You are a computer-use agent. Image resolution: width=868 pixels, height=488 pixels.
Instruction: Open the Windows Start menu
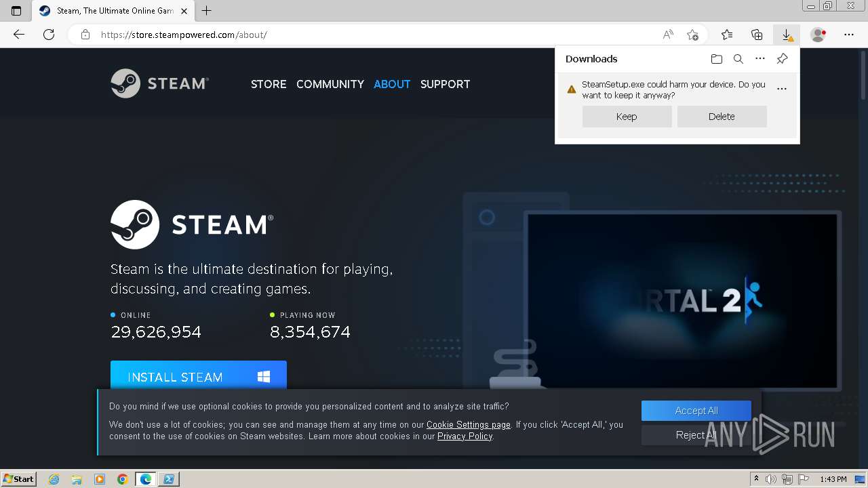(19, 479)
